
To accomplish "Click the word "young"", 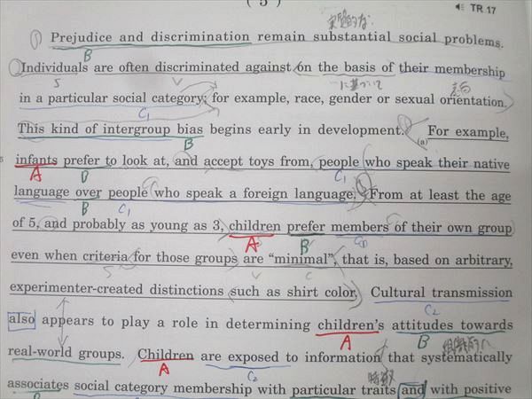I will click(x=168, y=225).
